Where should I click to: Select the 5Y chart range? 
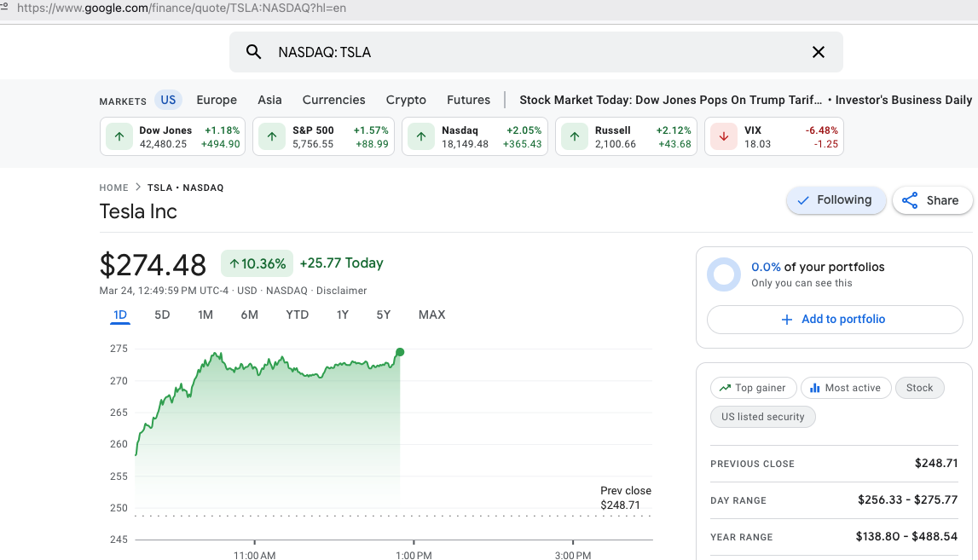tap(384, 315)
